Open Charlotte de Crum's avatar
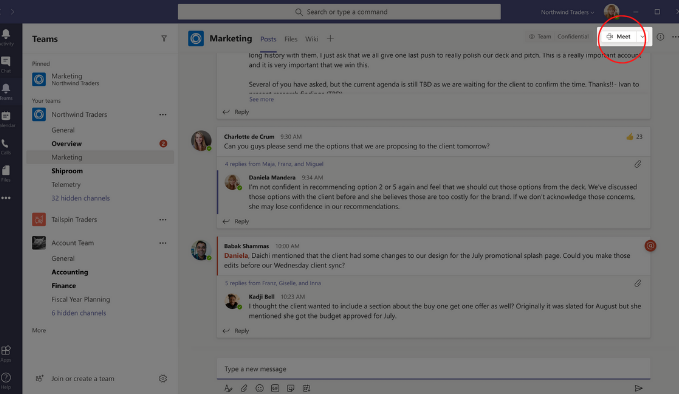The width and height of the screenshot is (679, 394). [x=201, y=141]
